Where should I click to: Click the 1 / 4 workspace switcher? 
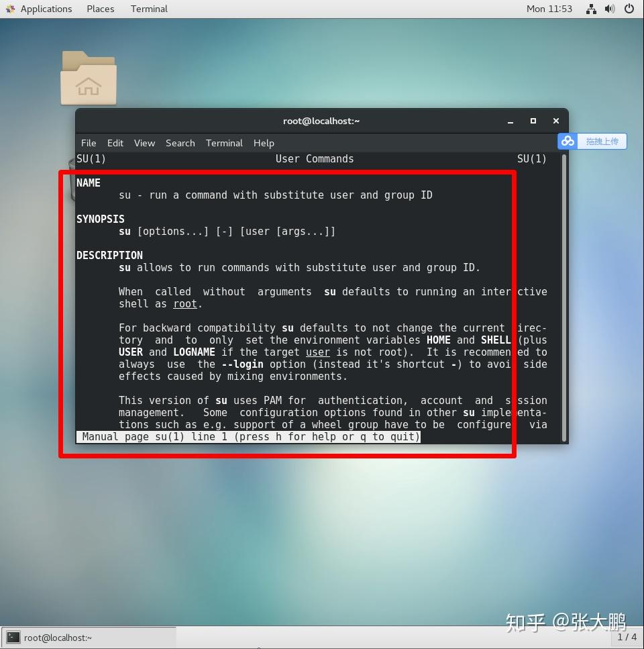click(627, 637)
